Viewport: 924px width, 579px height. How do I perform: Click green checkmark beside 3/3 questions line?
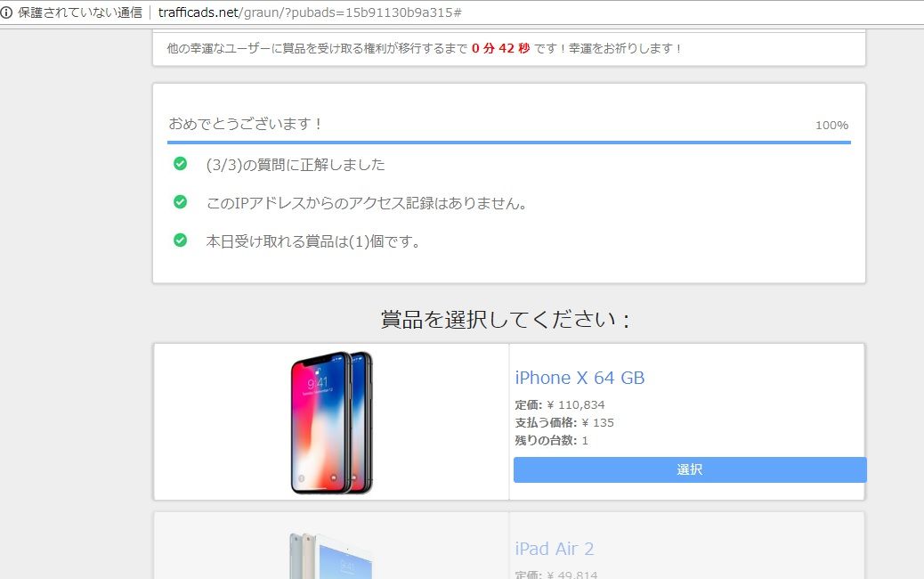pos(181,163)
